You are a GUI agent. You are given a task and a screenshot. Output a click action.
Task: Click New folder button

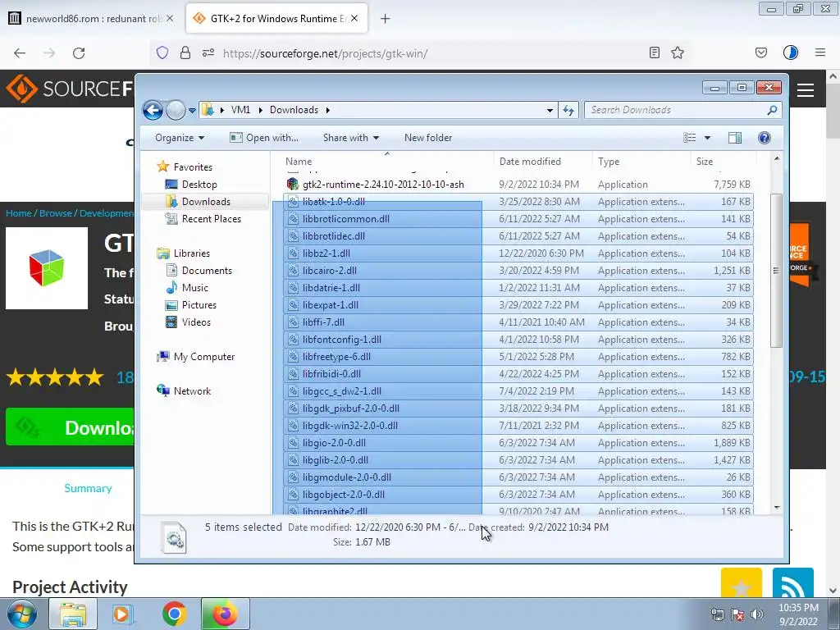428,138
